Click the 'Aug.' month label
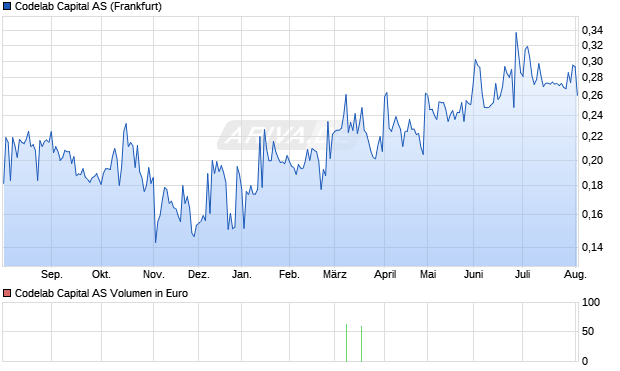This screenshot has width=620, height=371. click(x=575, y=274)
